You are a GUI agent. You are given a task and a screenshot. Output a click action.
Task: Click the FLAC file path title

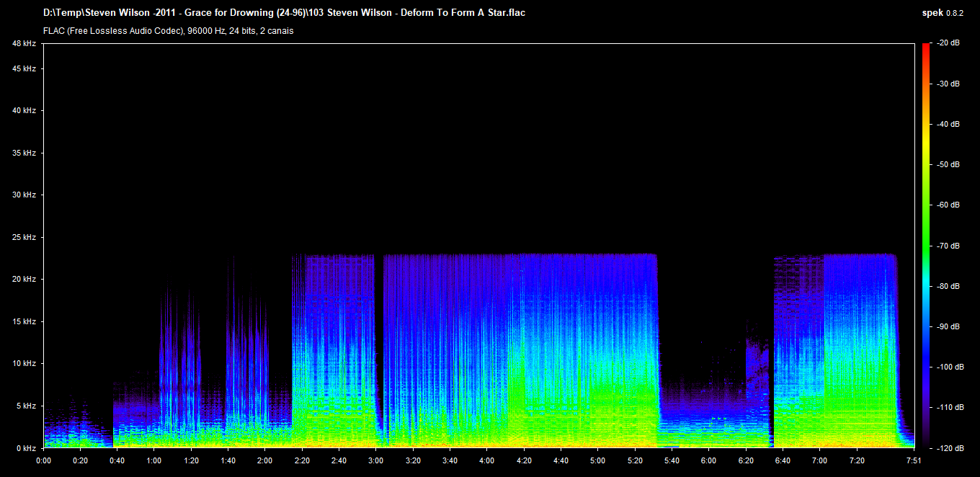pos(285,13)
